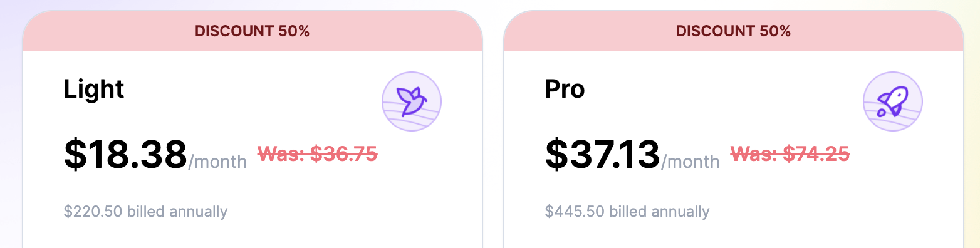This screenshot has height=248, width=980.
Task: Click the $445.50 billed annually text
Action: (x=627, y=212)
